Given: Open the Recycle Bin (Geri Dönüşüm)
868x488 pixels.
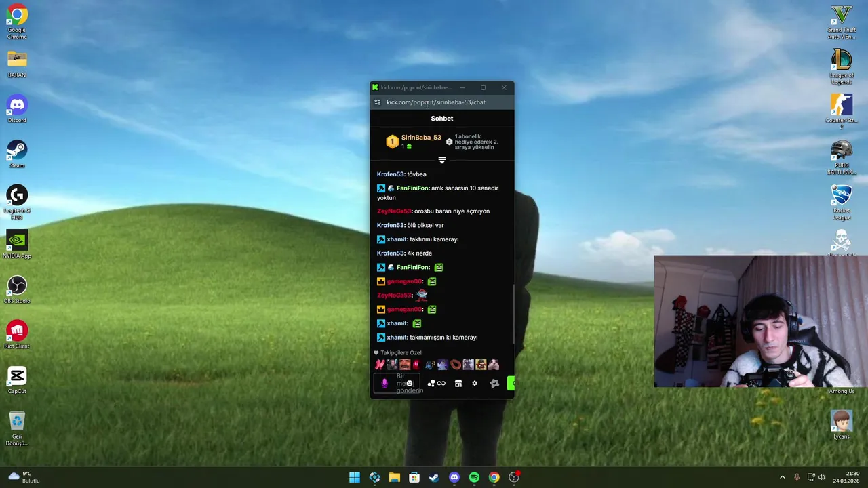Looking at the screenshot, I should (x=17, y=429).
